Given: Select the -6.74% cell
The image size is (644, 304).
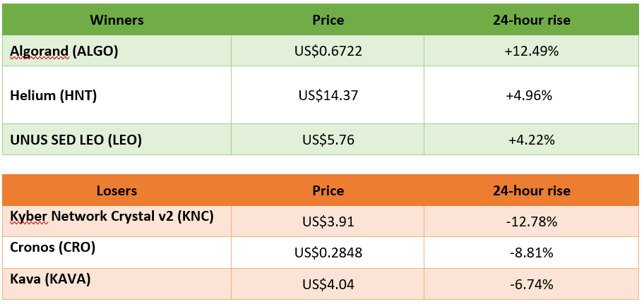Looking at the screenshot, I should coord(532,284).
